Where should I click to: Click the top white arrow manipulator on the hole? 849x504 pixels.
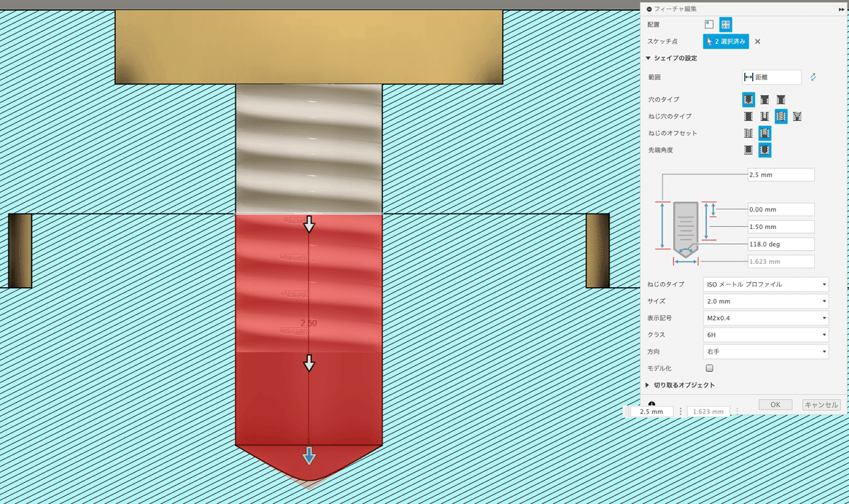tap(309, 225)
